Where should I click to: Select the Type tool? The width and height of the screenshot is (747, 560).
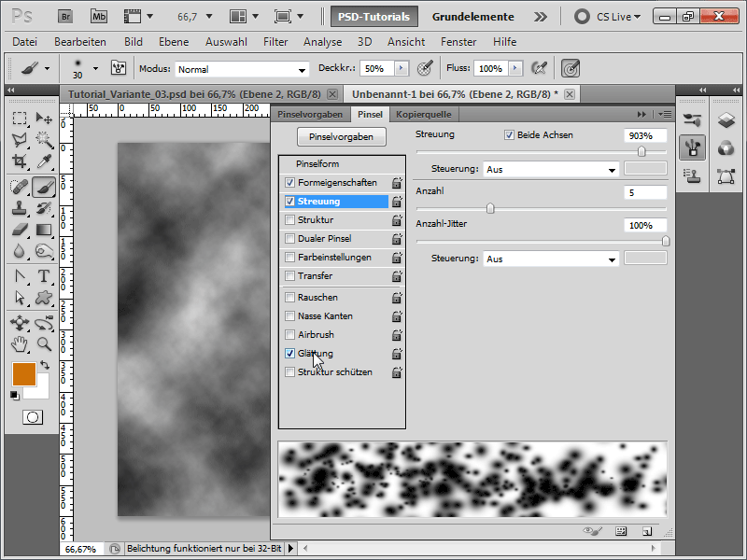(44, 276)
